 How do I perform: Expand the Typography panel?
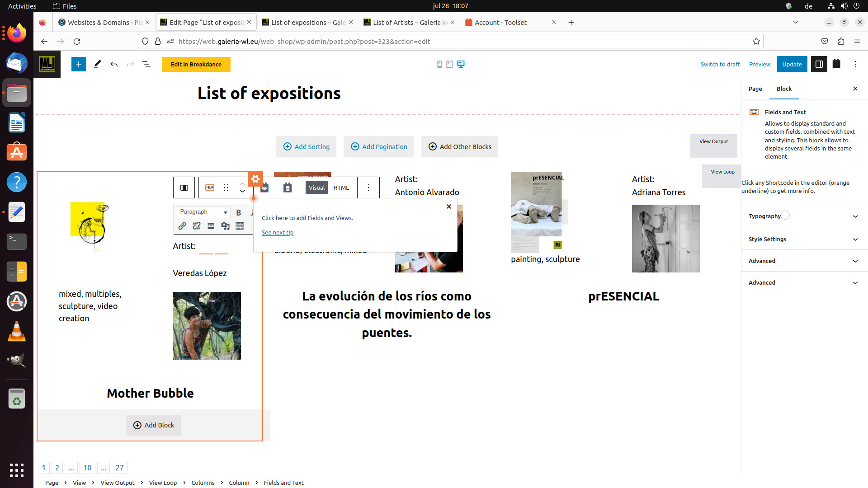pos(804,216)
